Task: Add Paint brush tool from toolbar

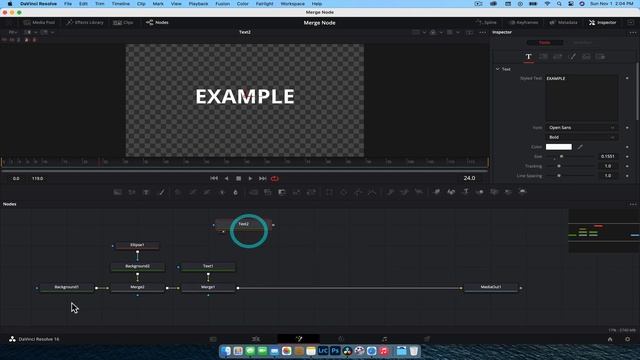Action: [x=162, y=192]
